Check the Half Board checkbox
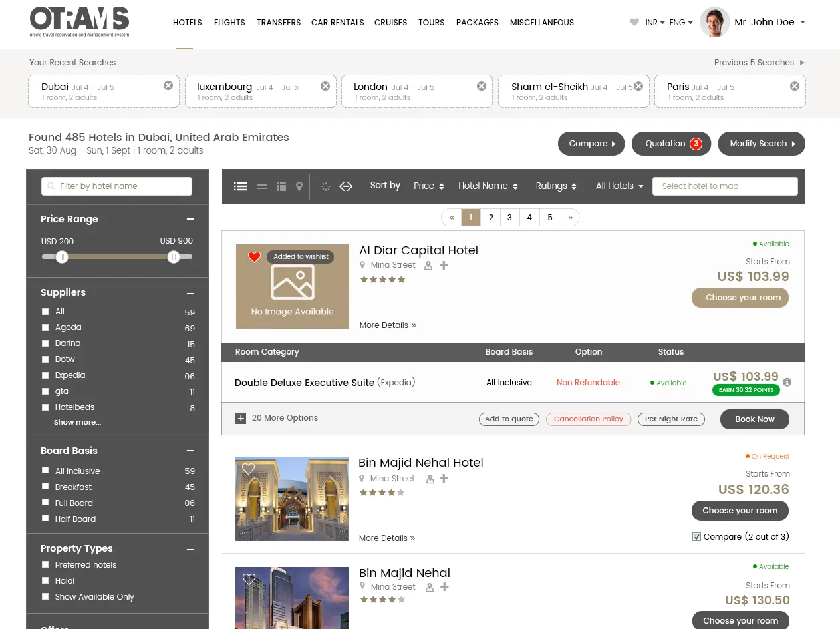The image size is (840, 629). 45,518
